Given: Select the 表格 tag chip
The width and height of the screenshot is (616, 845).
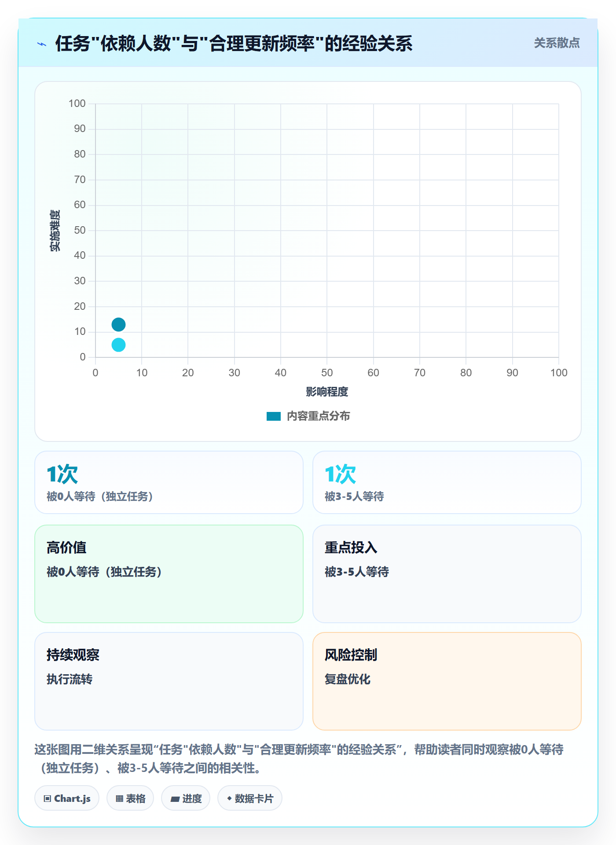Looking at the screenshot, I should pos(130,798).
